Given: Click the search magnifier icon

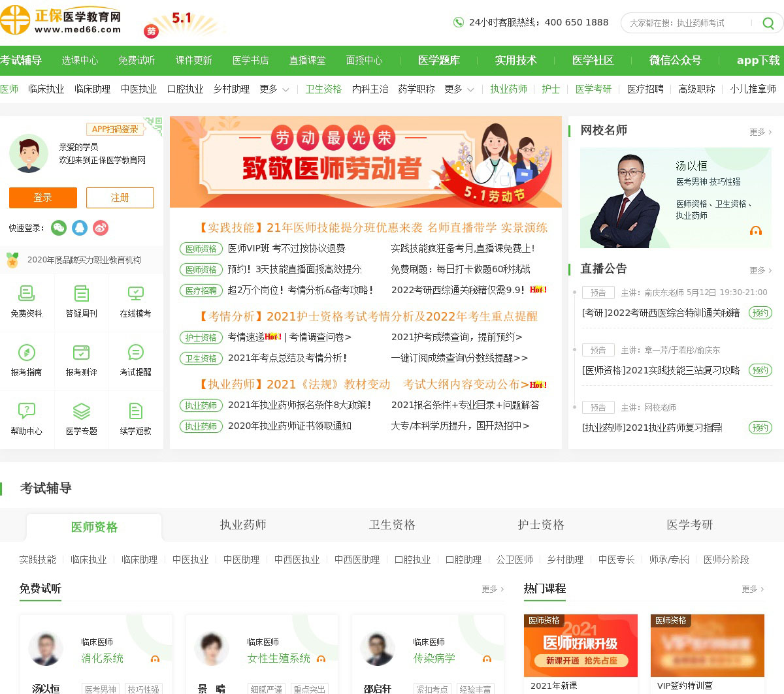Looking at the screenshot, I should [768, 24].
